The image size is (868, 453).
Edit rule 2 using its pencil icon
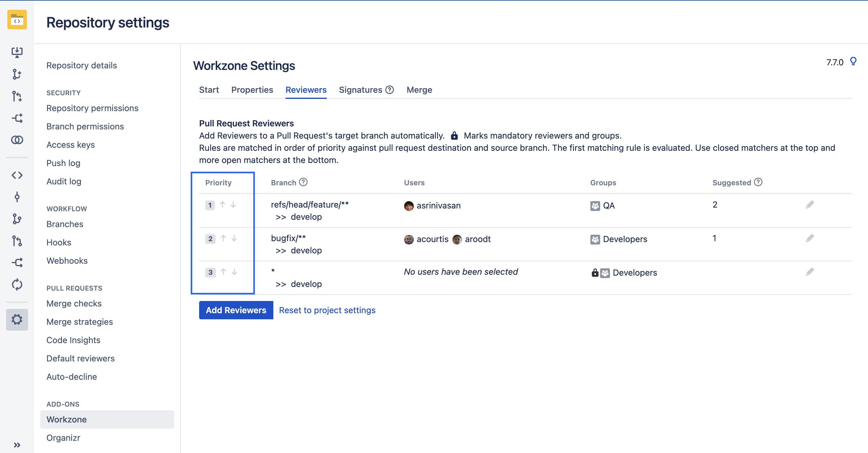[810, 238]
